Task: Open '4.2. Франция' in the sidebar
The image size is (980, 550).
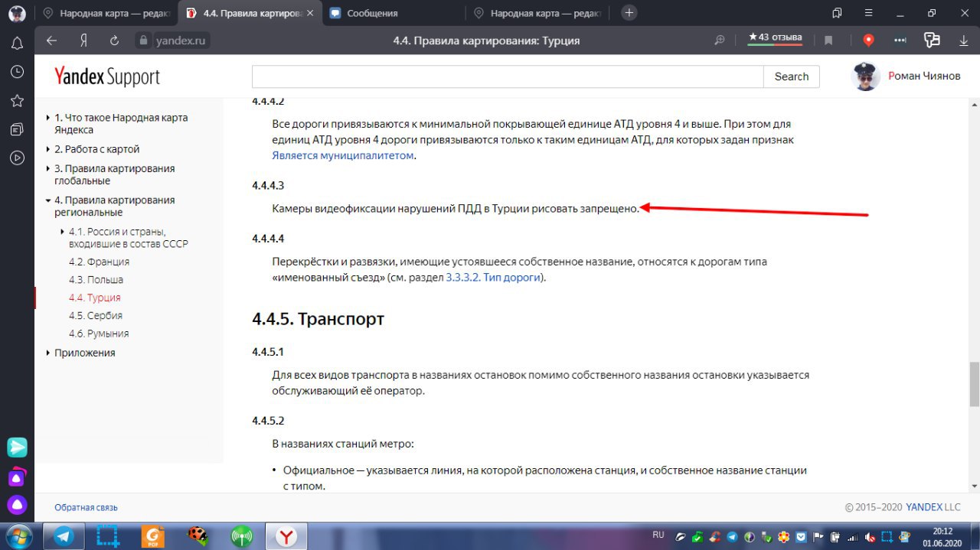Action: (99, 262)
